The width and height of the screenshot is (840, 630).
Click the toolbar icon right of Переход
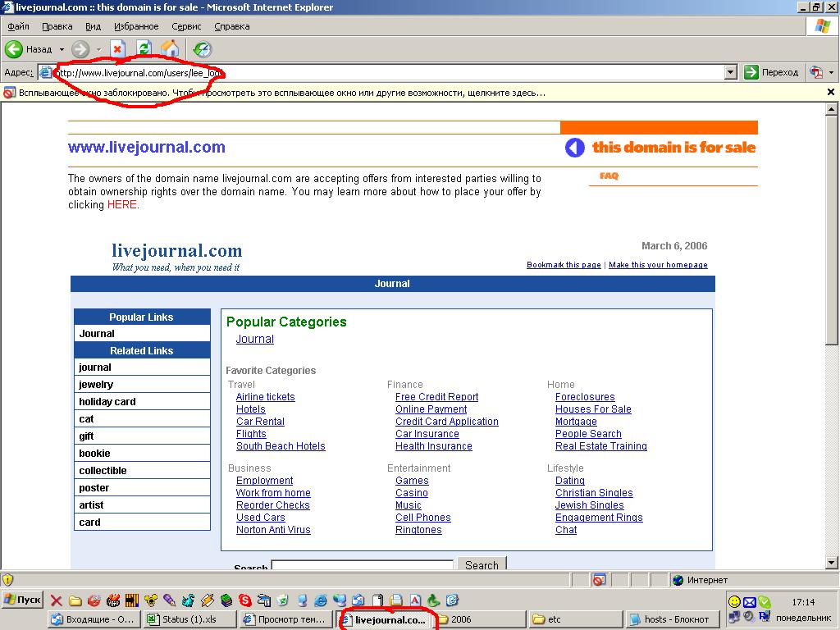point(816,72)
